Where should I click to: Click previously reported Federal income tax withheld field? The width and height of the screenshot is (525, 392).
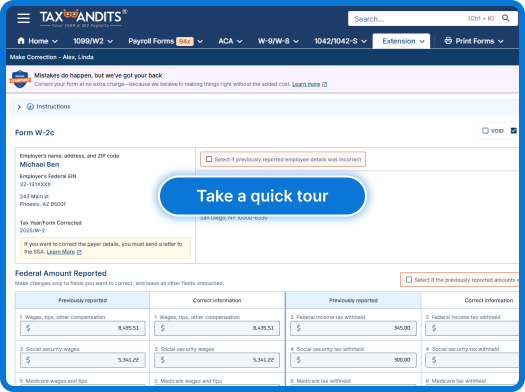pyautogui.click(x=353, y=328)
